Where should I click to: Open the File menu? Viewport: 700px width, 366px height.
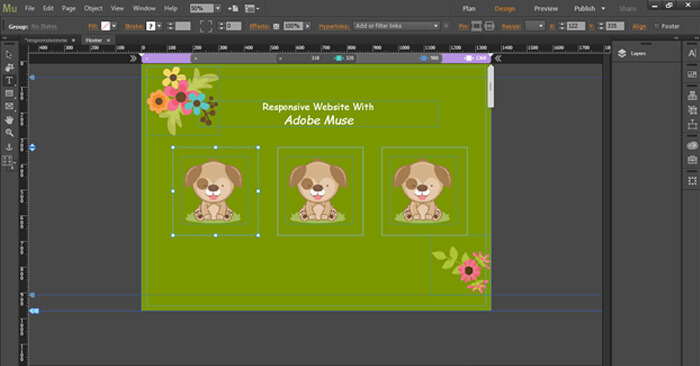coord(30,8)
